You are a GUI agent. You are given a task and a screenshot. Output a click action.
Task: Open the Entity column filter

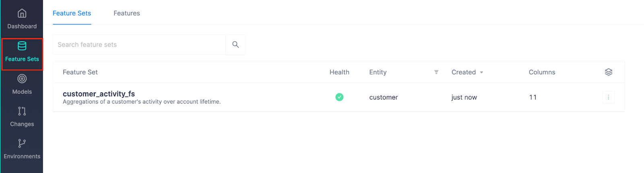436,72
